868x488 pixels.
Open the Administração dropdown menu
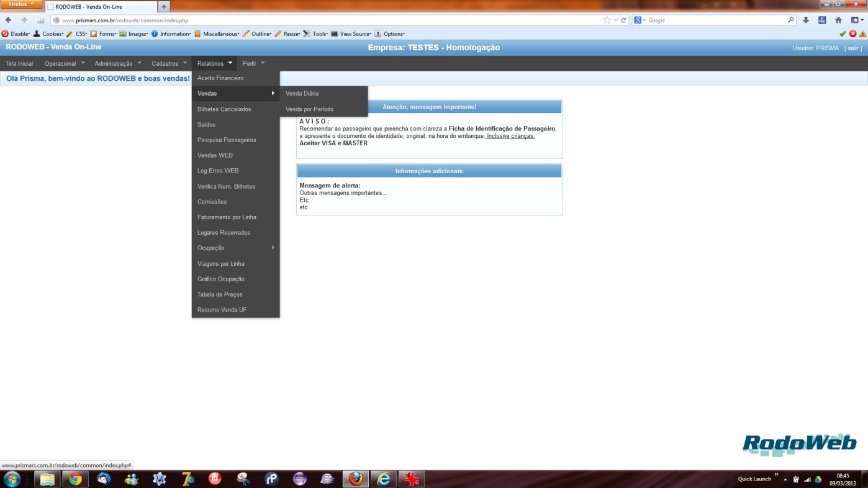[118, 63]
